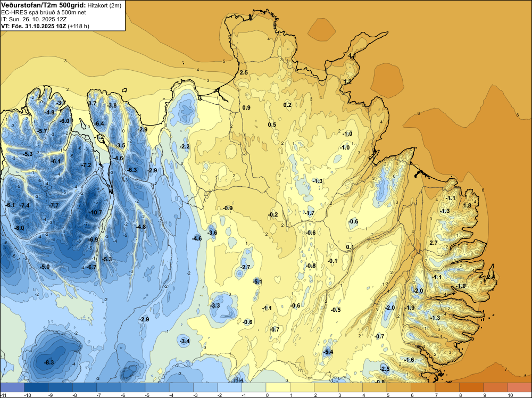Click the '-0.5' temperature value
This screenshot has width=532, height=398.
[x=336, y=310]
